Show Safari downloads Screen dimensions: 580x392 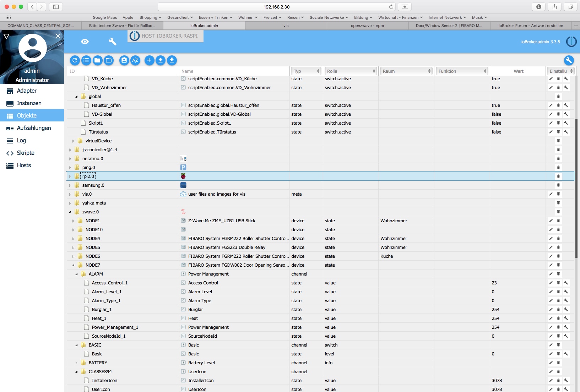[x=539, y=7]
